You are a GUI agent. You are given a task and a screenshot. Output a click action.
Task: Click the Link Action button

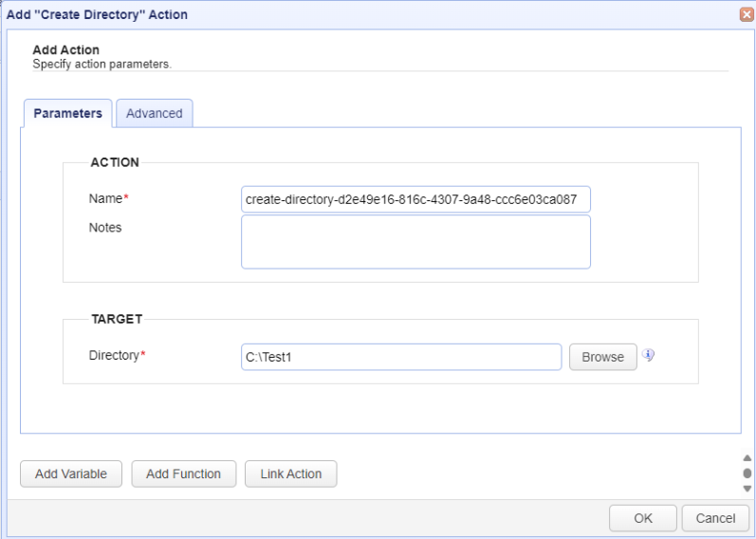pyautogui.click(x=290, y=474)
